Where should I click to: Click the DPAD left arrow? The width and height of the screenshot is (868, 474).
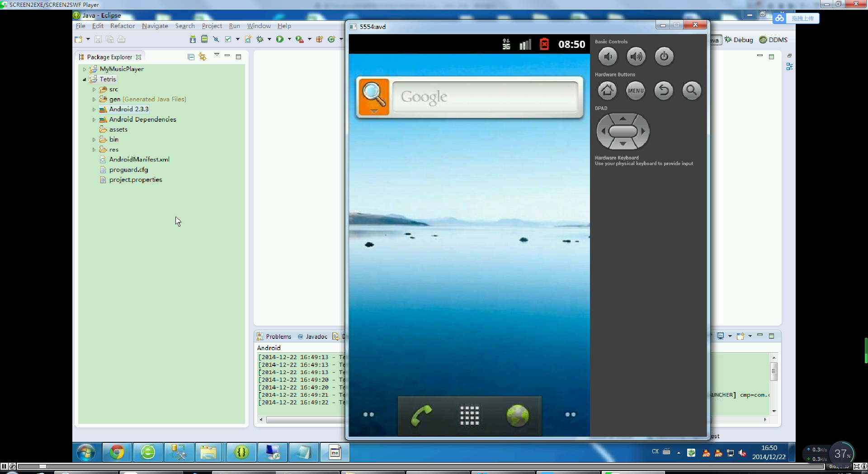[603, 132]
